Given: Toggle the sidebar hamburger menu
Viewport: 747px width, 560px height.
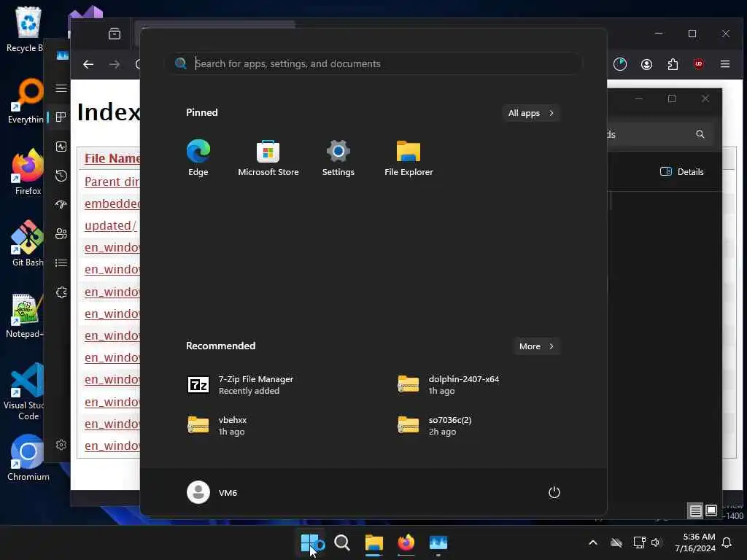Looking at the screenshot, I should (x=61, y=88).
